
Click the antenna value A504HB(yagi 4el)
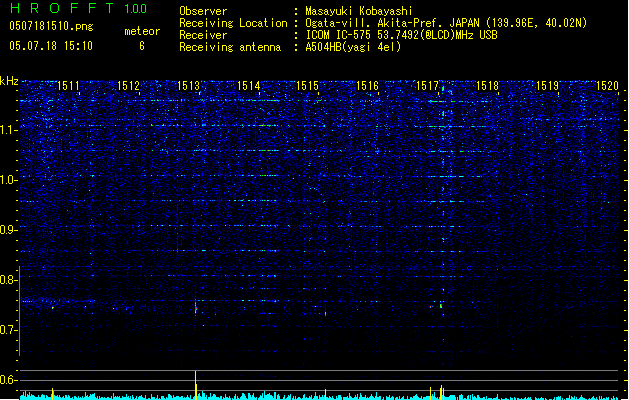click(353, 47)
